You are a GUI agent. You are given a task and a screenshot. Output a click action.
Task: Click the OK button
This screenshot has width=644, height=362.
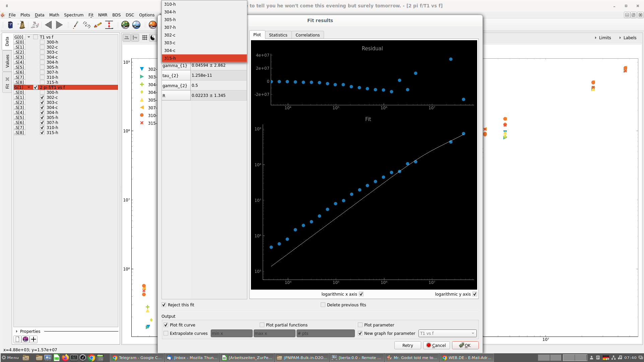click(x=465, y=345)
